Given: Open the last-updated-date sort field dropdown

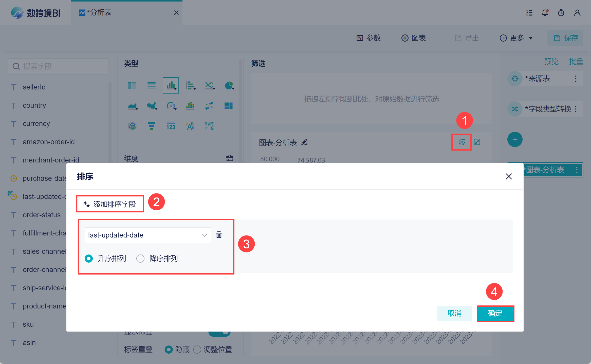Looking at the screenshot, I should (148, 235).
